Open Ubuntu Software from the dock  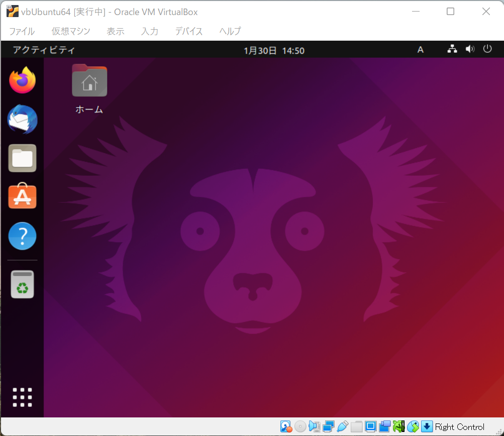point(22,196)
